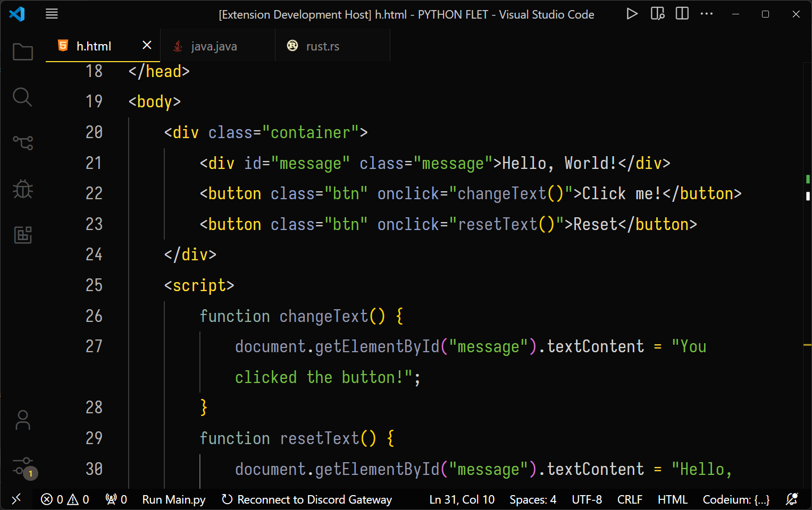Place cursor in "container" class value

click(x=311, y=132)
